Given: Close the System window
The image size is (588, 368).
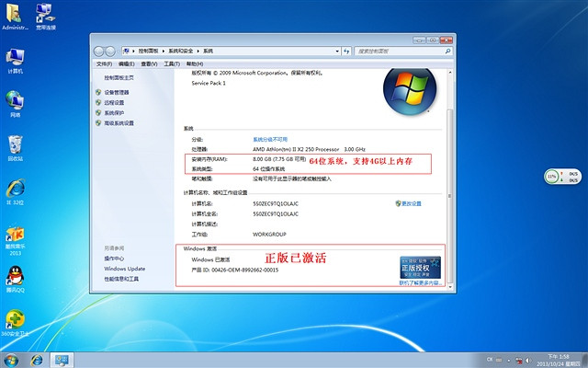Looking at the screenshot, I should [447, 40].
